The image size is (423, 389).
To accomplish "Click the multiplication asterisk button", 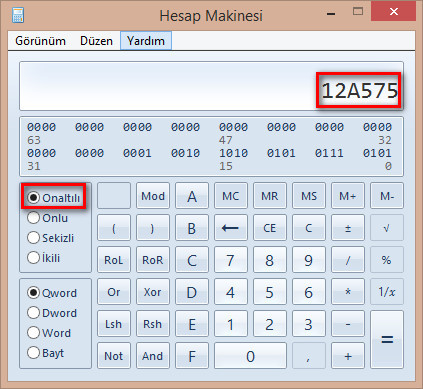I will point(348,292).
